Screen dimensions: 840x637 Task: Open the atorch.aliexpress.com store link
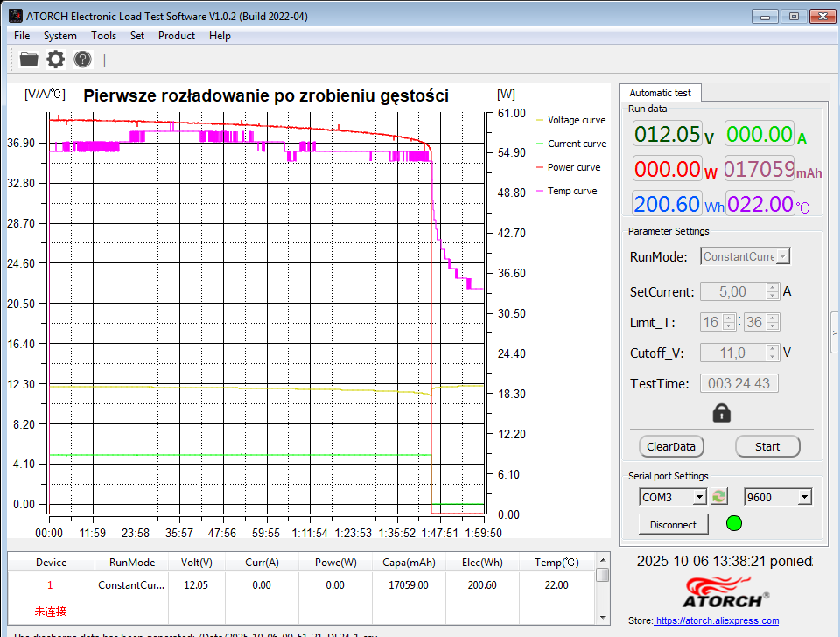(x=717, y=620)
